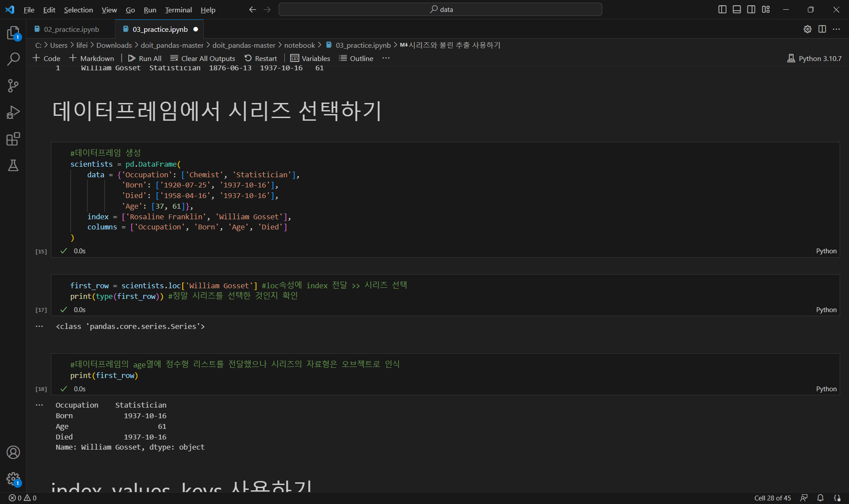This screenshot has height=504, width=849.
Task: Open the Source Control view
Action: pyautogui.click(x=13, y=86)
